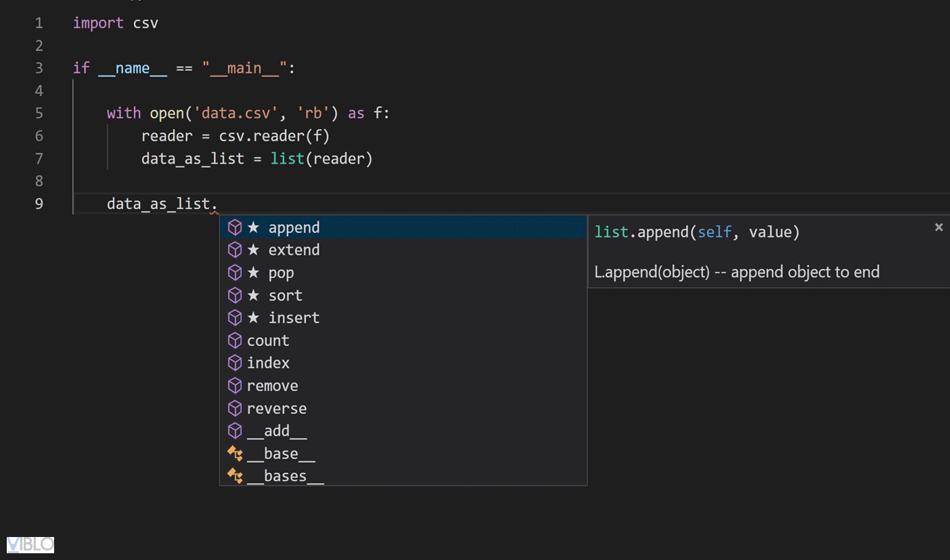Pick the remove method suggestion
This screenshot has width=950, height=560.
272,386
